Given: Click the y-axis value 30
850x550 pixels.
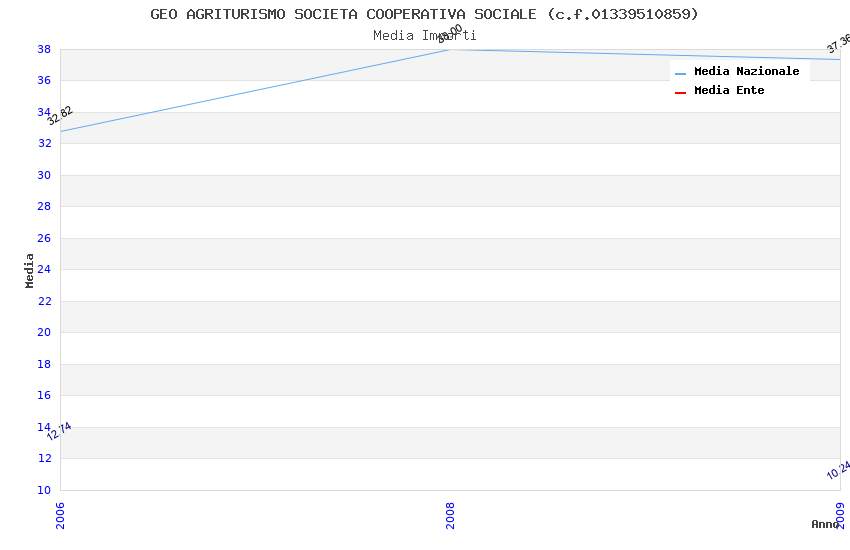Looking at the screenshot, I should point(44,175).
